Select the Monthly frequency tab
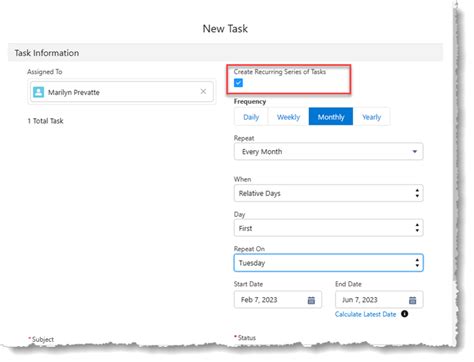Screen dimensions: 474x362 (331, 117)
